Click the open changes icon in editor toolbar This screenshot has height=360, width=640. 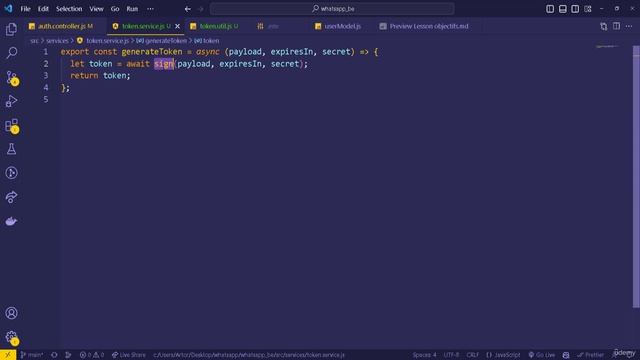point(604,26)
